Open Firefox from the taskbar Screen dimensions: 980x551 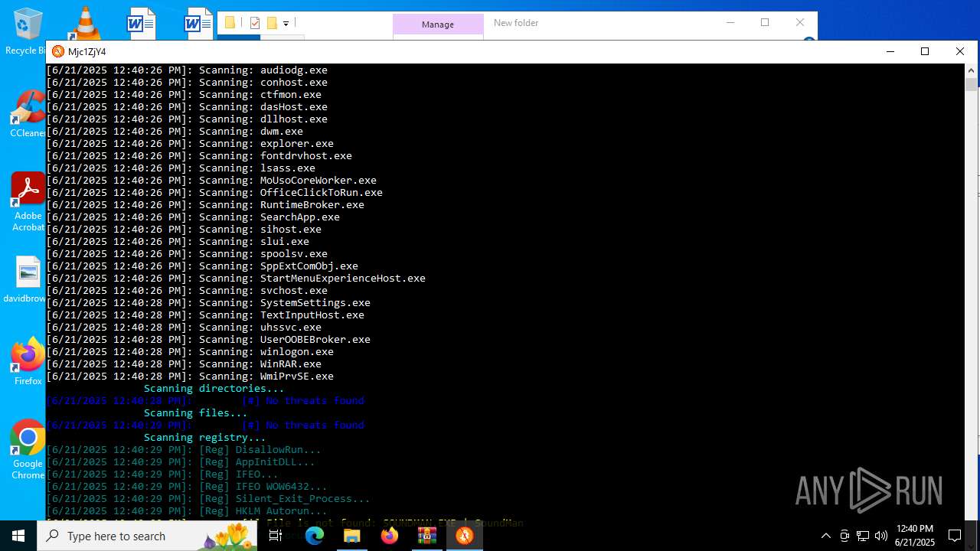click(x=389, y=536)
